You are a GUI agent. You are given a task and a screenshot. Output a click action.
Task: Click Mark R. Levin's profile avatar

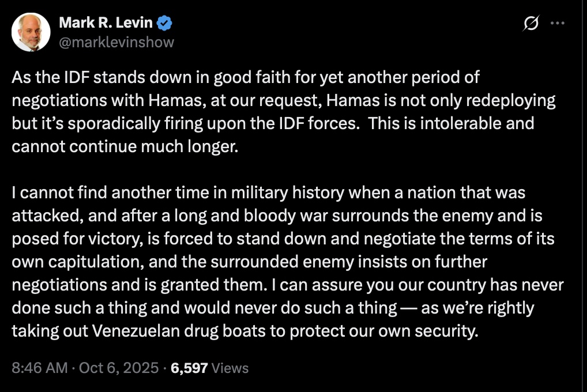tap(31, 32)
